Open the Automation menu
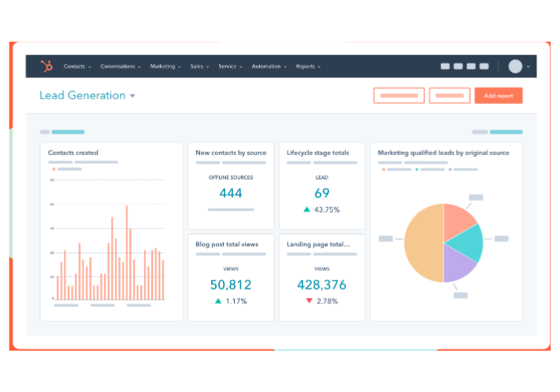The height and width of the screenshot is (392, 560). 269,67
